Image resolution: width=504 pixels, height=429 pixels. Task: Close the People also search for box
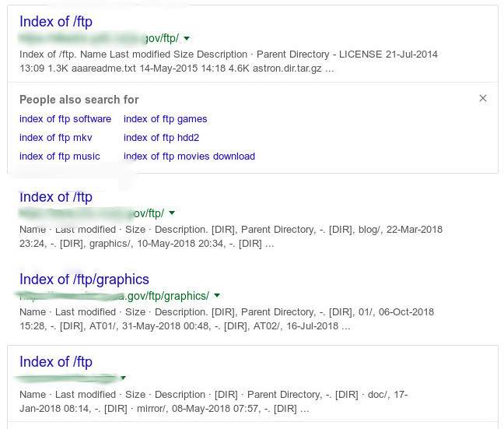[x=483, y=98]
